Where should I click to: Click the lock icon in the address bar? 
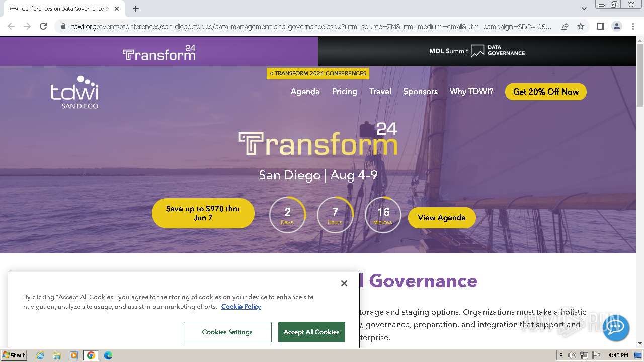click(63, 26)
